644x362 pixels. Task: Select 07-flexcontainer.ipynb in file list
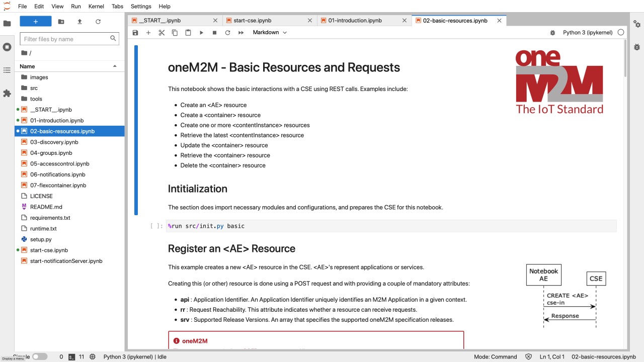(70, 186)
